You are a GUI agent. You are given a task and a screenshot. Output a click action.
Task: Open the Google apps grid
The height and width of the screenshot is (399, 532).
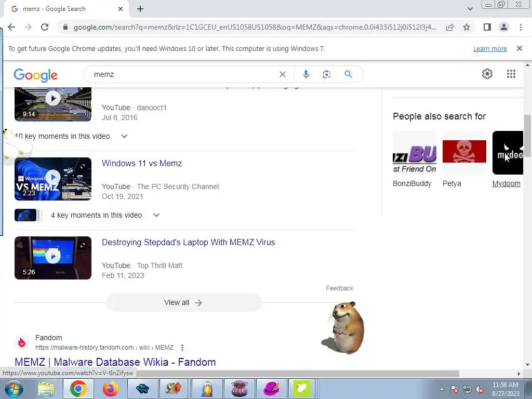tap(511, 74)
